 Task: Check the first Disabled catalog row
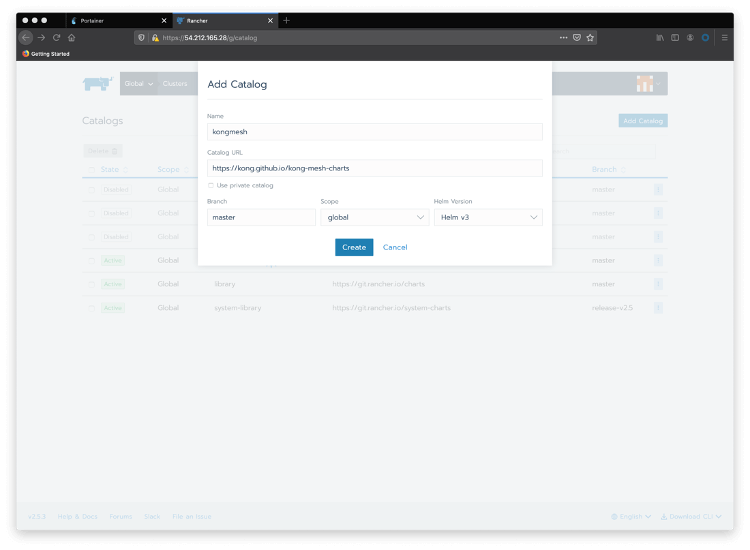[x=91, y=190]
